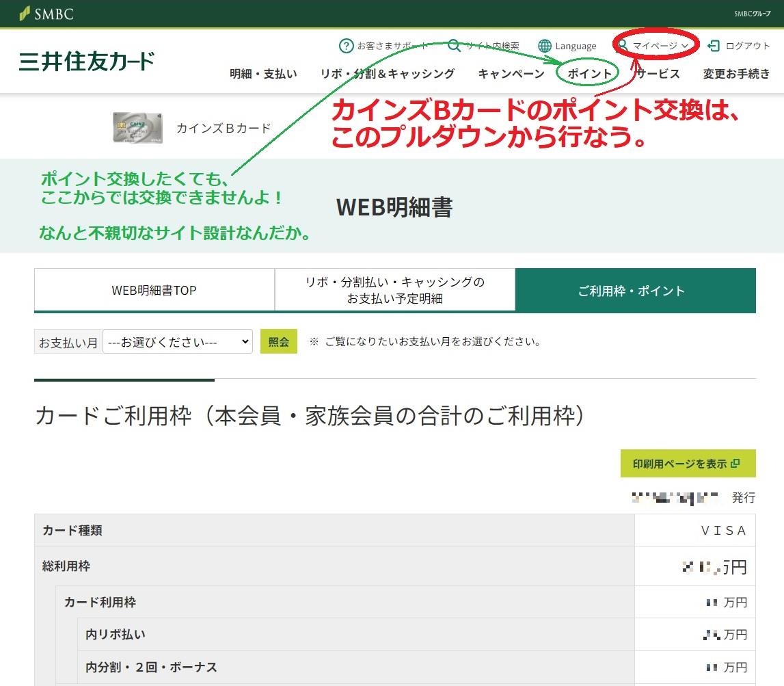Open the 明細・支払い menu
This screenshot has width=784, height=686.
pyautogui.click(x=264, y=74)
